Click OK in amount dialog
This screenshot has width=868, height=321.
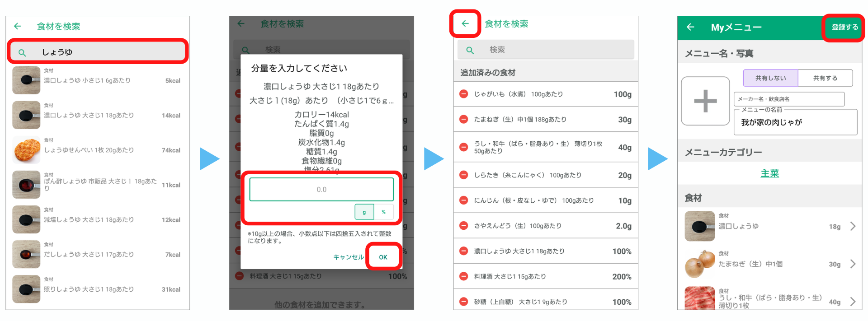tap(383, 257)
